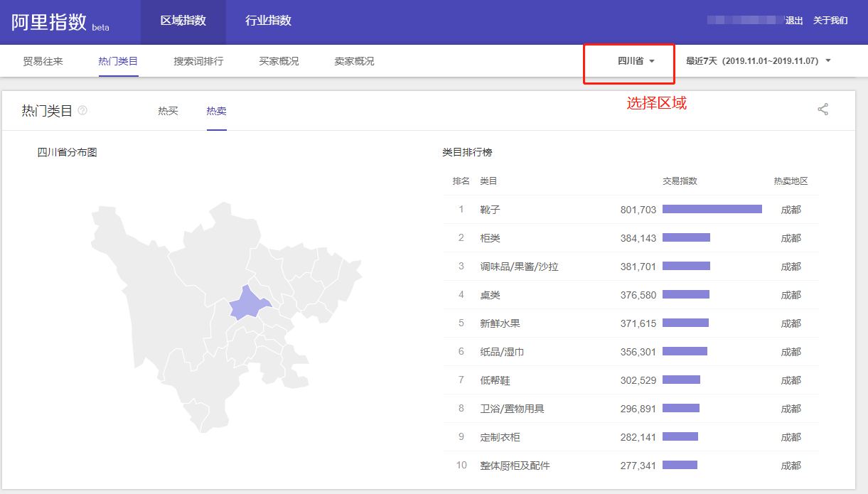This screenshot has width=868, height=494.
Task: Click the 801,703 index bar for 靴子
Action: pyautogui.click(x=712, y=209)
